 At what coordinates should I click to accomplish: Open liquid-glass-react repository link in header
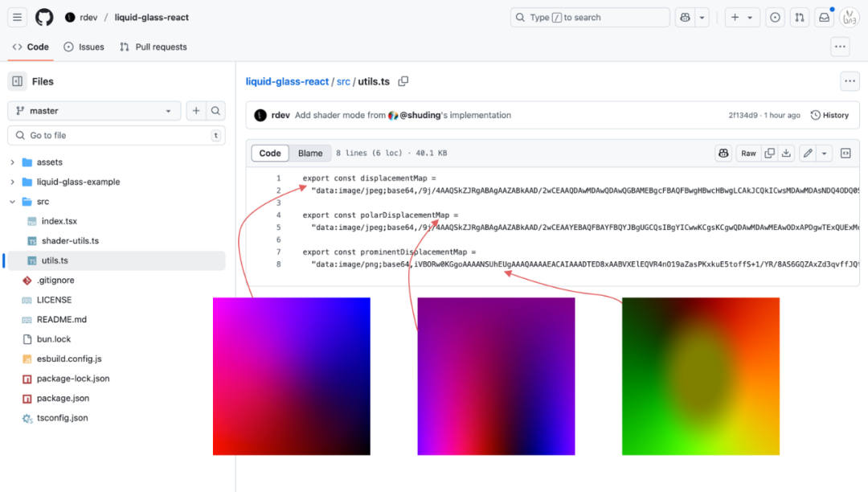pyautogui.click(x=152, y=17)
